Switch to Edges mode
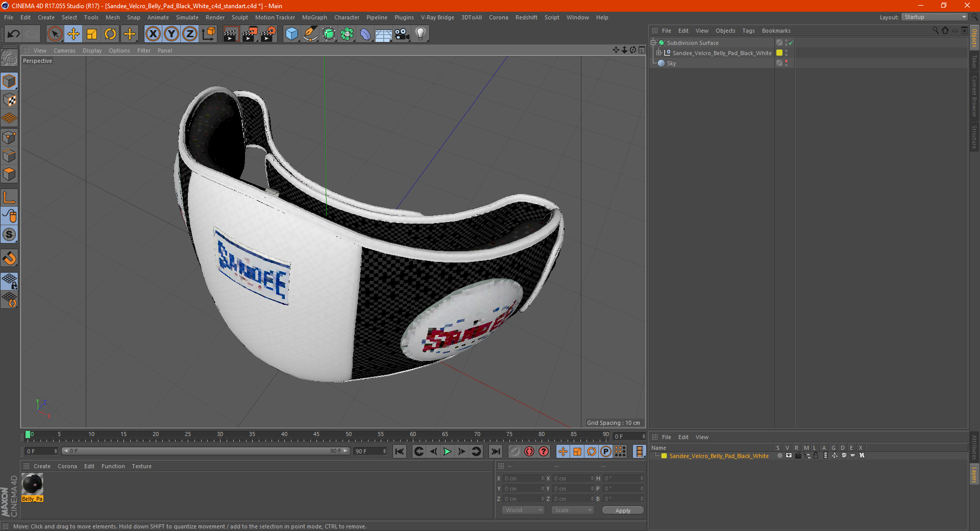980x531 pixels. tap(9, 156)
